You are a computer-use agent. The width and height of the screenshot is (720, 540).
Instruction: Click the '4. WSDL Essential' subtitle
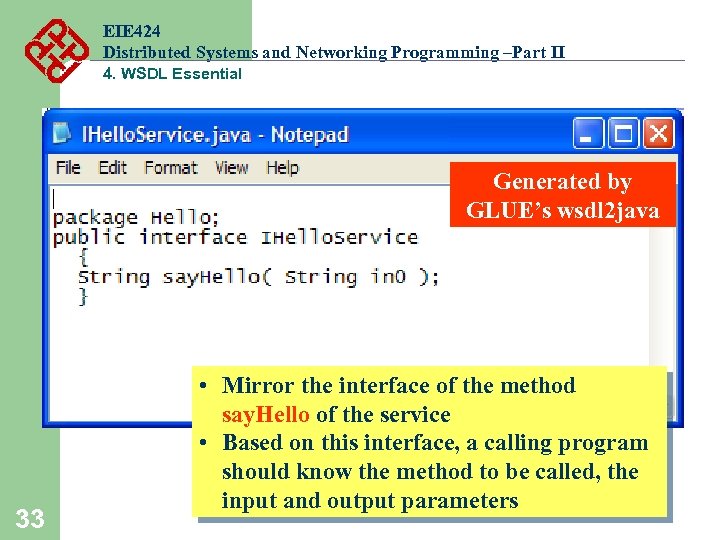click(x=172, y=73)
